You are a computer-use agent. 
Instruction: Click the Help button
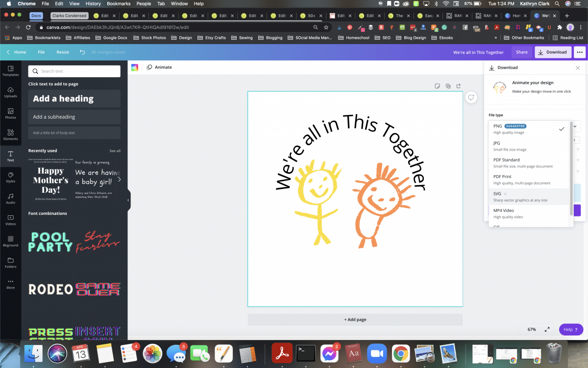point(571,329)
